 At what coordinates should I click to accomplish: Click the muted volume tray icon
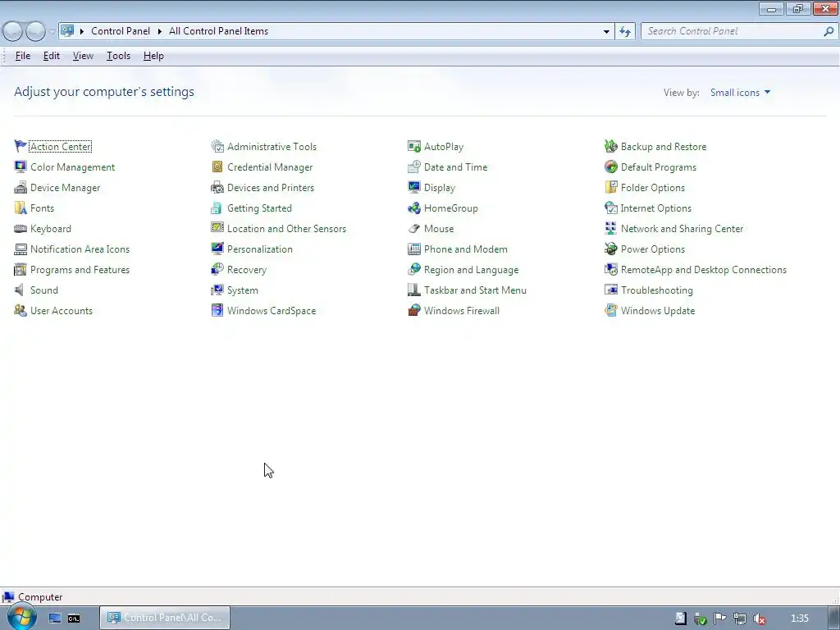coord(759,619)
